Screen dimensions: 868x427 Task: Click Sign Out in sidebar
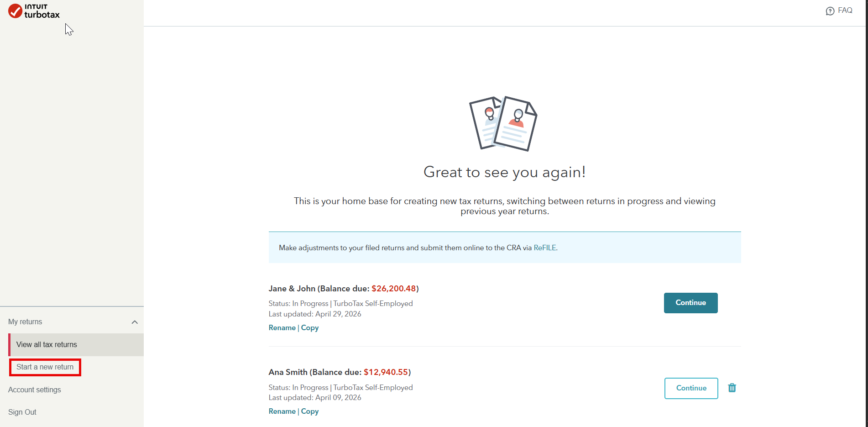click(x=22, y=412)
